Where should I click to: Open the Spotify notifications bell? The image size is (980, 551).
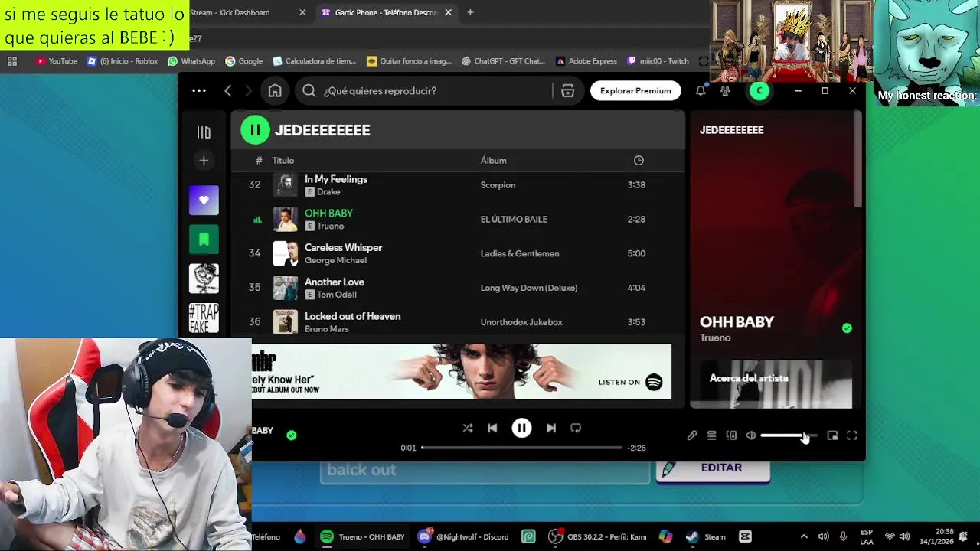click(701, 90)
